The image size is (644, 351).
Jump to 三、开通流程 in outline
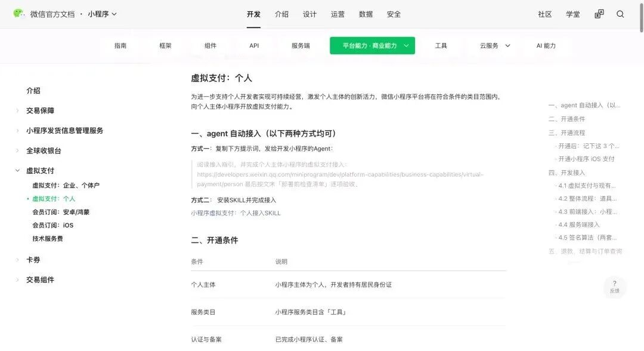[x=567, y=133]
